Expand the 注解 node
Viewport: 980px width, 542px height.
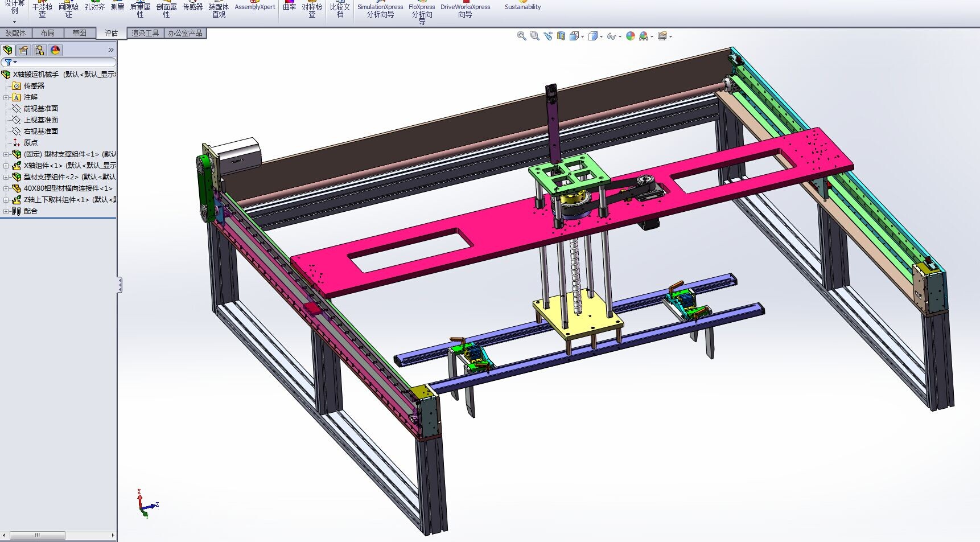(x=6, y=97)
